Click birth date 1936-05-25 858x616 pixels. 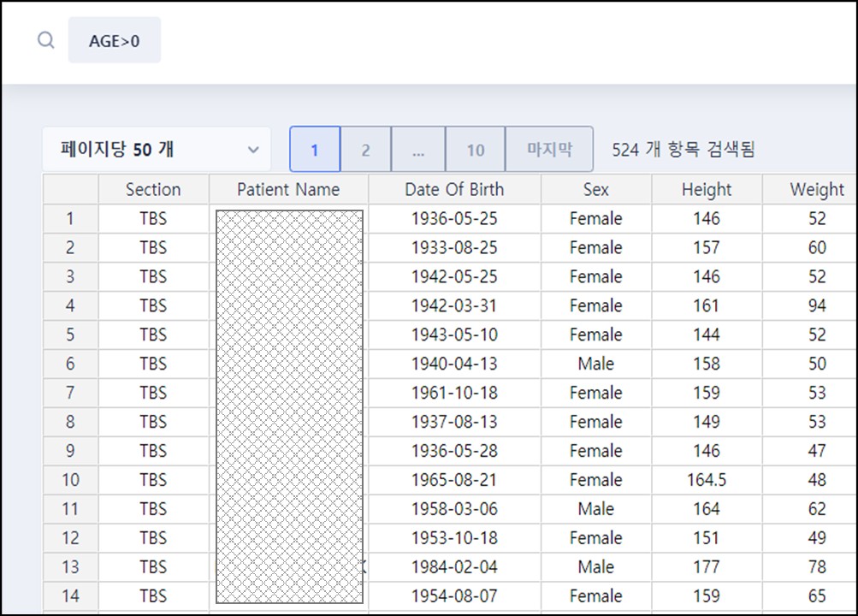pos(454,219)
